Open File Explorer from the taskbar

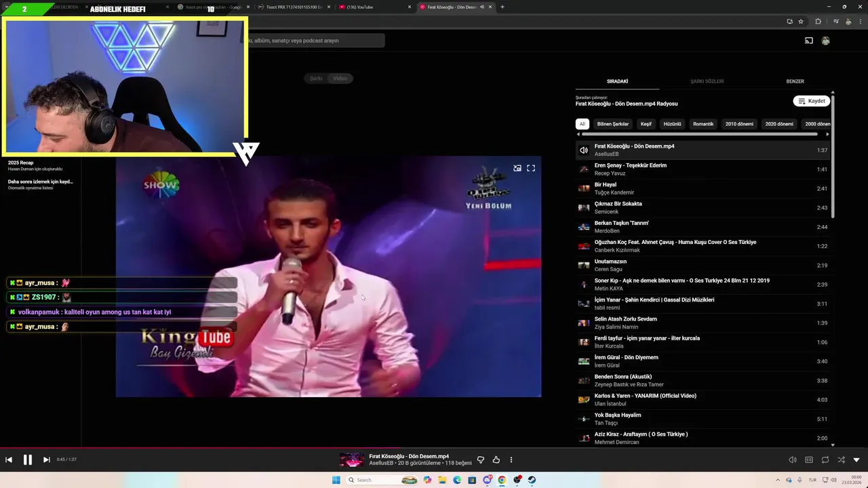[442, 480]
